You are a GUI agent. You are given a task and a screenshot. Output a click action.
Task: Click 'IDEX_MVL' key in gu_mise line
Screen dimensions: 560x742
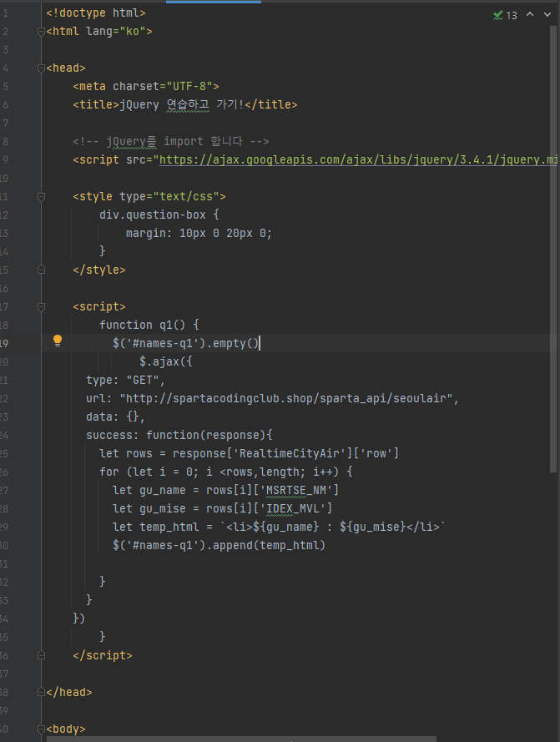(x=293, y=508)
